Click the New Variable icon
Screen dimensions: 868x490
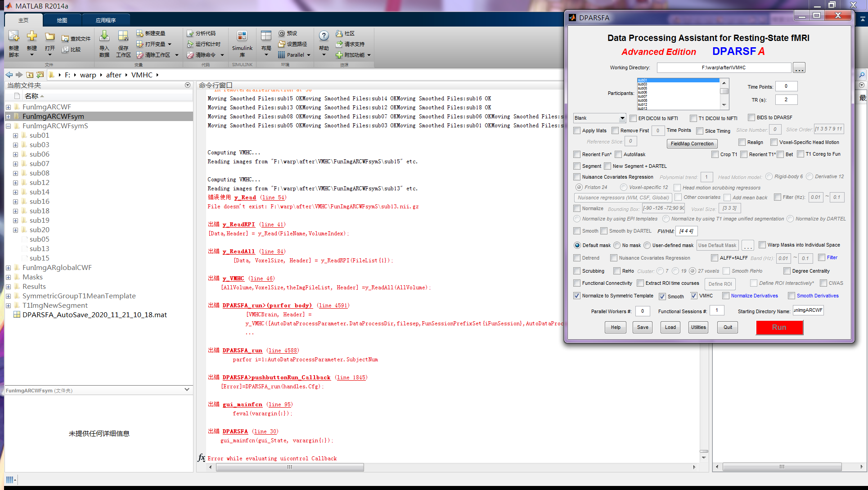[x=140, y=33]
